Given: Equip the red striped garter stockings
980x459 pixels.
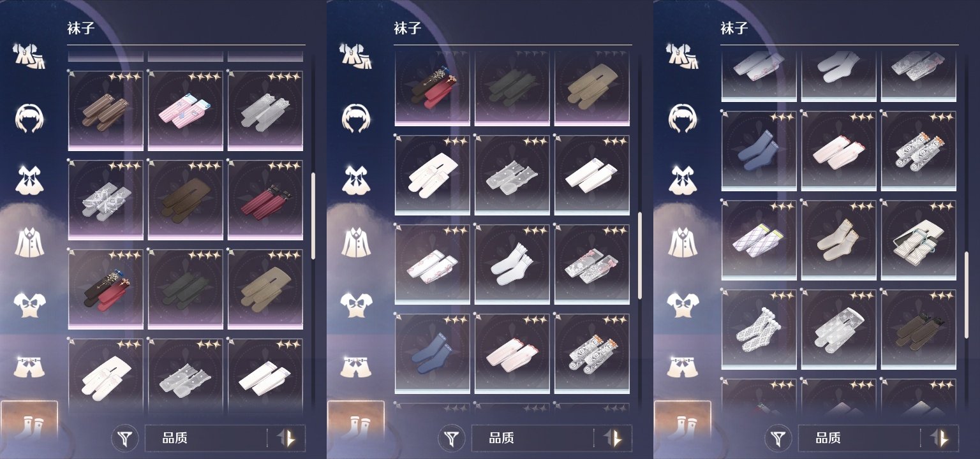Looking at the screenshot, I should 265,200.
